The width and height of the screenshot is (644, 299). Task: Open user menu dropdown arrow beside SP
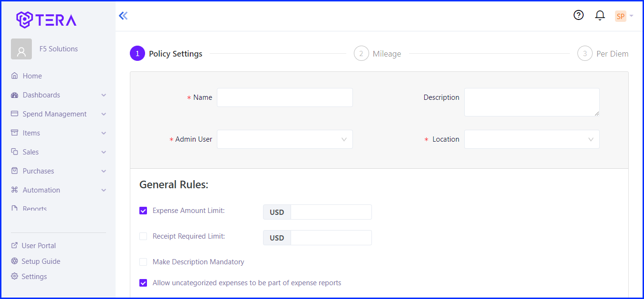pos(631,16)
